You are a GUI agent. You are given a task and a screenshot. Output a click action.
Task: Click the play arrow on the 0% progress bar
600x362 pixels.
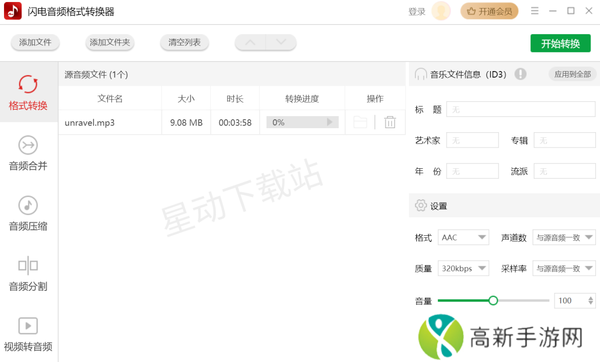click(329, 122)
